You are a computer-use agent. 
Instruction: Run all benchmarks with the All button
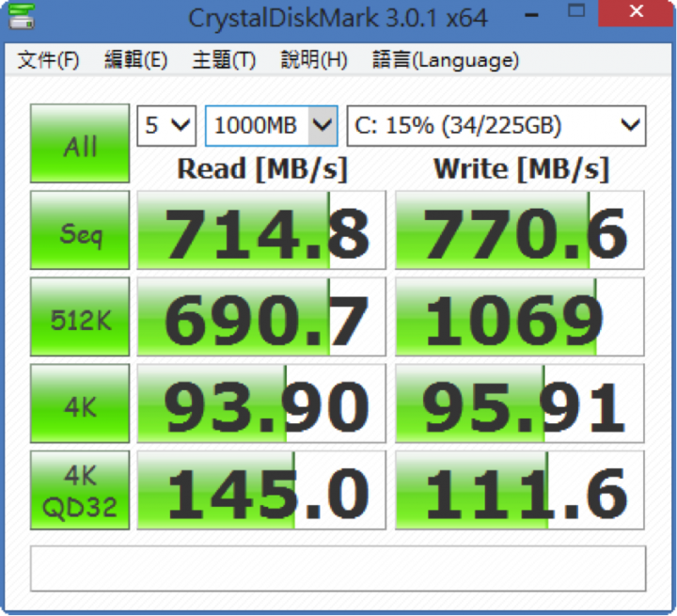[x=80, y=143]
